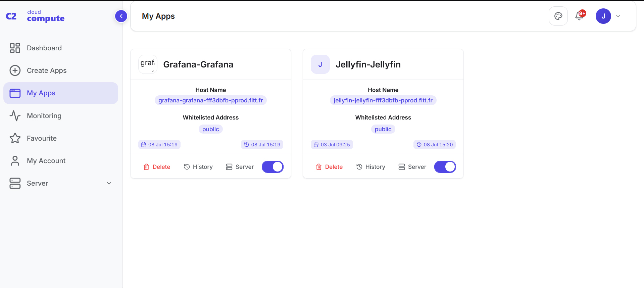Open Create Apps in sidebar

[61, 70]
